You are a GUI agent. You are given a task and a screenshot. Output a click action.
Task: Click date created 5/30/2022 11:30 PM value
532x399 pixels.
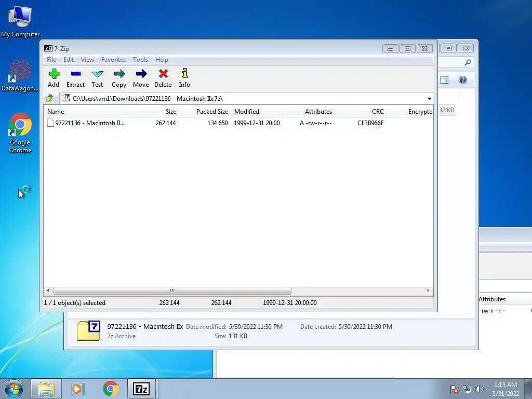click(365, 327)
